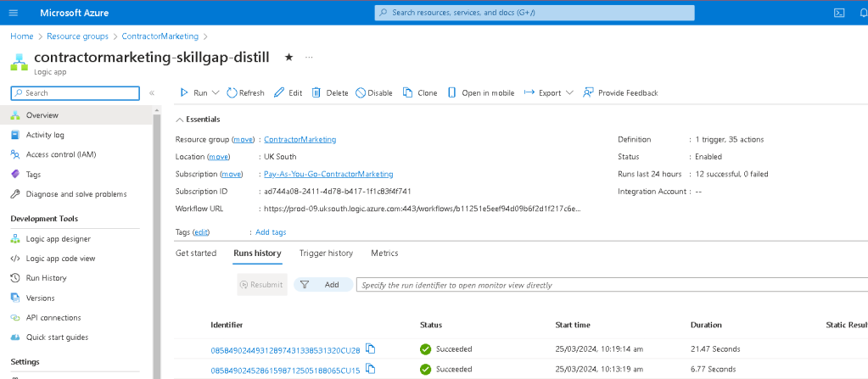Click the 21.47 Seconds duration cell

pos(715,349)
